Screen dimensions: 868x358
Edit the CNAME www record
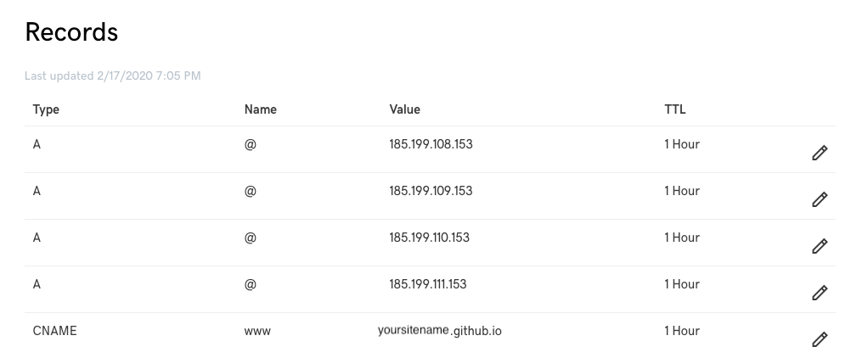tap(820, 339)
